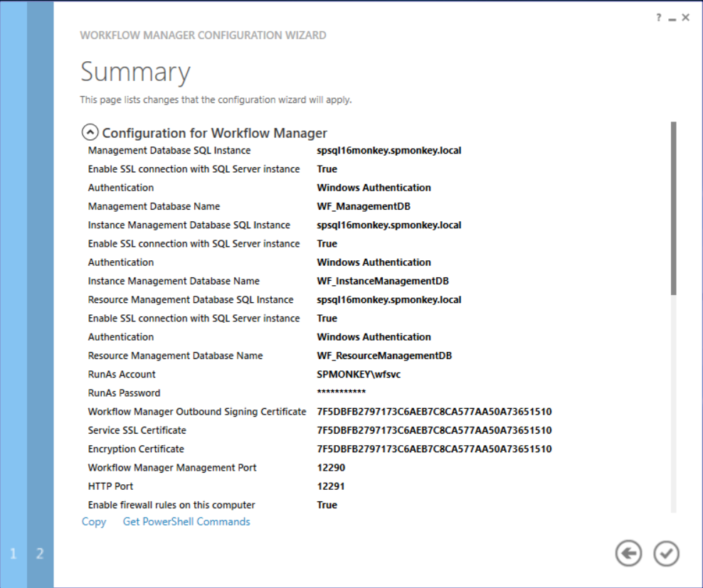Select the management port value 12290
The height and width of the screenshot is (588, 703).
coord(332,468)
